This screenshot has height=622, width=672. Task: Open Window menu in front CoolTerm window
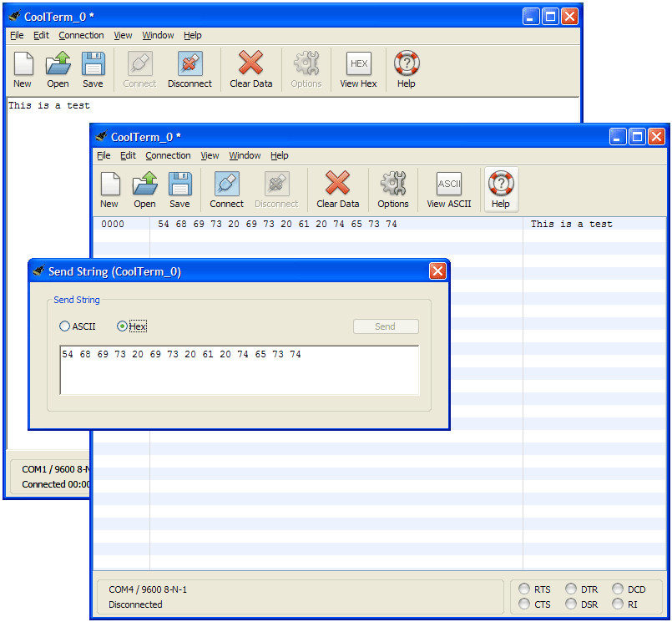(245, 155)
